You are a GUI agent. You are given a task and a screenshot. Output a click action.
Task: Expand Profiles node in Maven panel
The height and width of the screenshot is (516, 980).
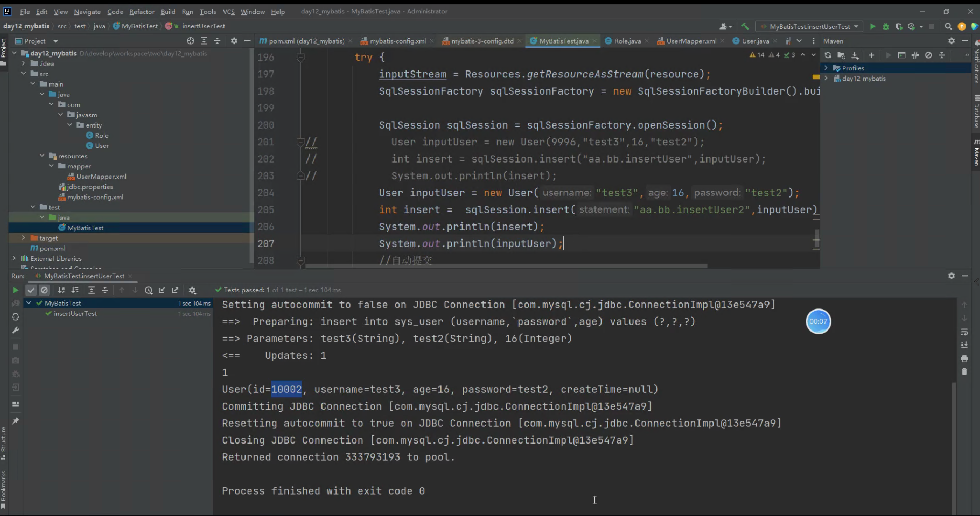coord(826,68)
